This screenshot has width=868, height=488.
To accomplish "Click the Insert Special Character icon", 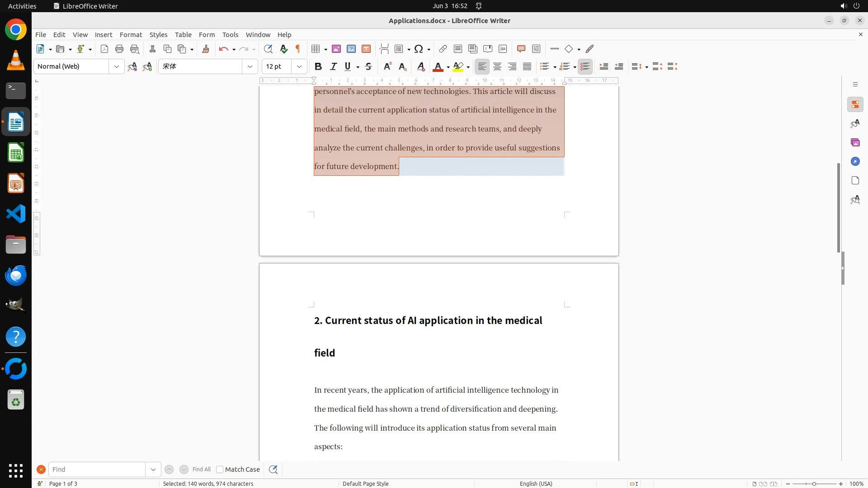I will 419,49.
